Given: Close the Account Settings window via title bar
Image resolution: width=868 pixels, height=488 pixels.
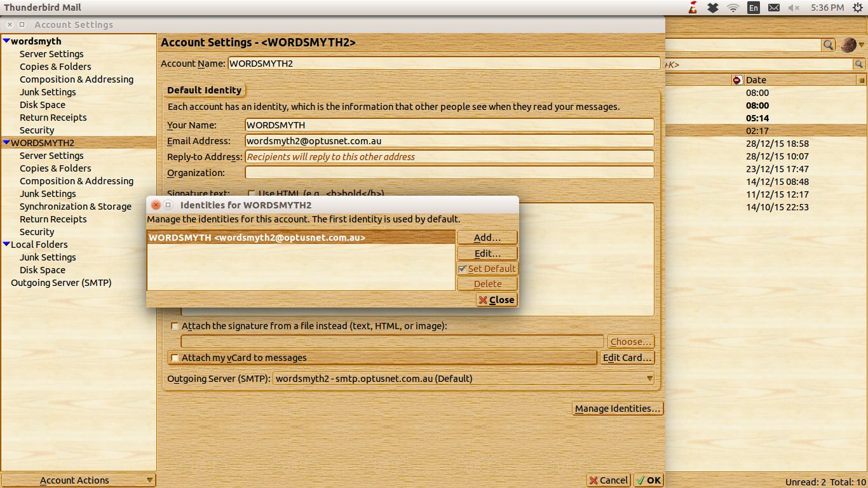Looking at the screenshot, I should 10,25.
